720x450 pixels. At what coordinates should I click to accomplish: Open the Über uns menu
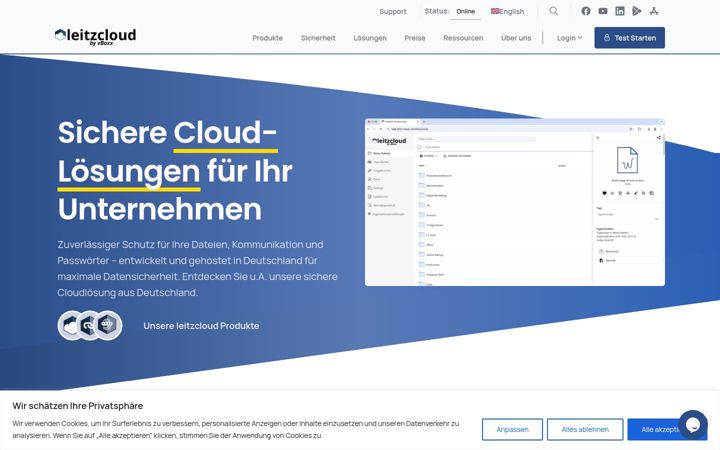coord(516,38)
